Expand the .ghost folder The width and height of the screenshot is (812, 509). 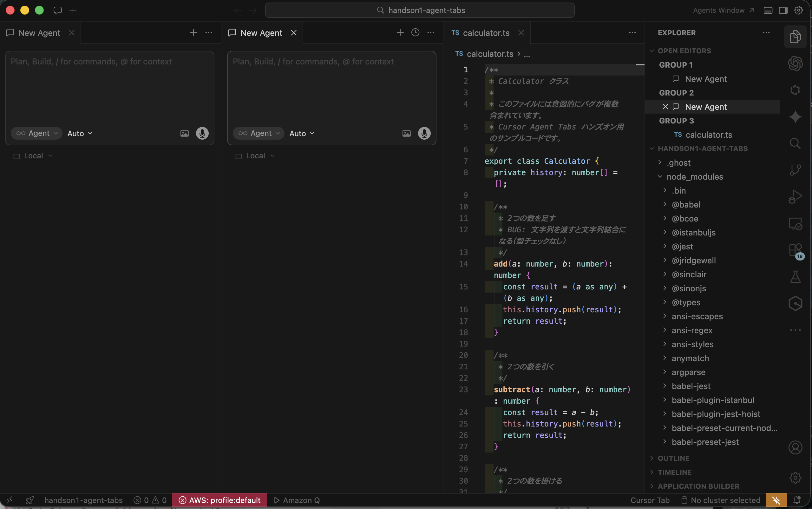click(x=678, y=162)
